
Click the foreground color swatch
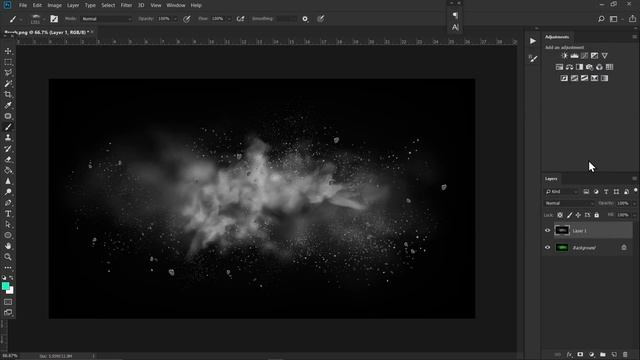click(5, 286)
